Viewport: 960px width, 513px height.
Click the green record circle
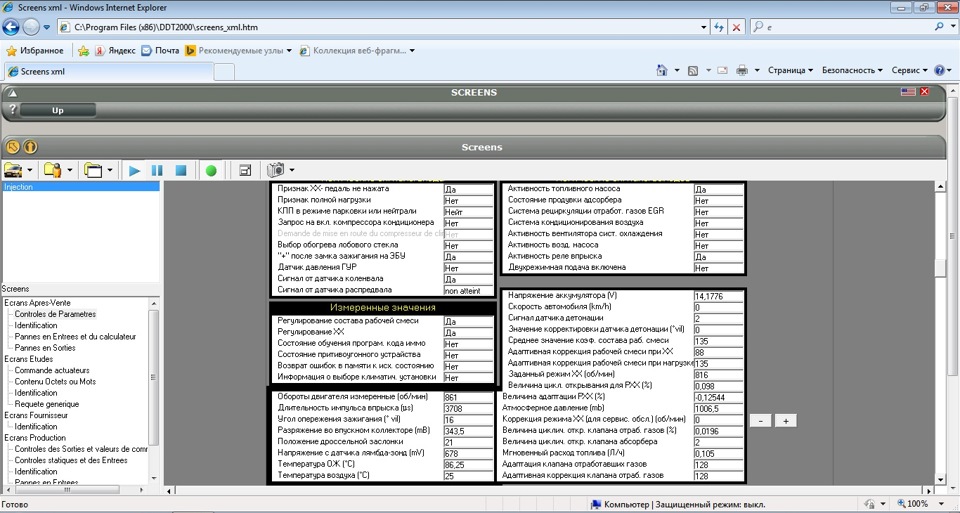tap(211, 171)
